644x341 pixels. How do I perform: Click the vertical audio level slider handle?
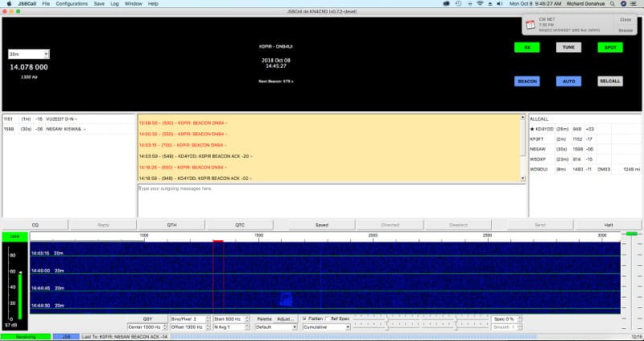point(632,234)
